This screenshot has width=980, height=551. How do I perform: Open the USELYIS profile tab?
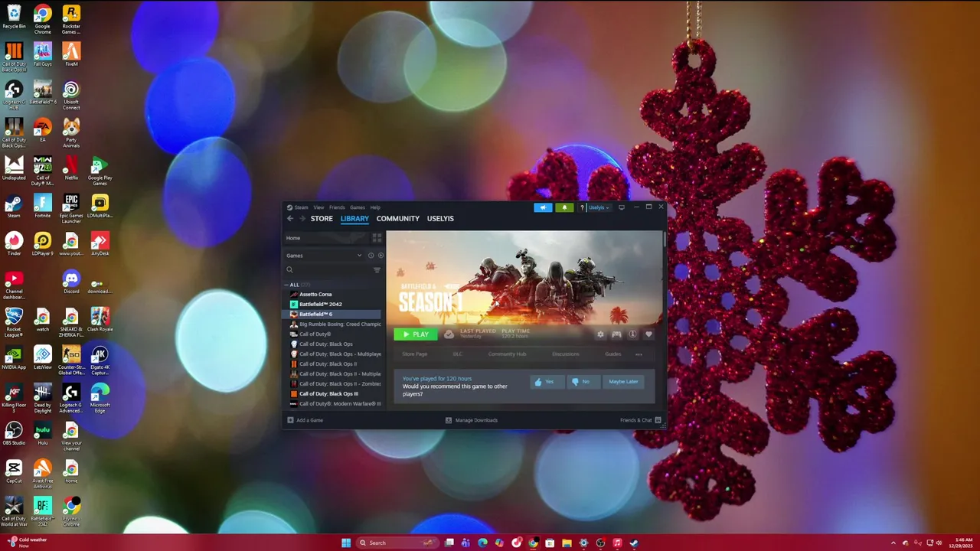point(440,218)
